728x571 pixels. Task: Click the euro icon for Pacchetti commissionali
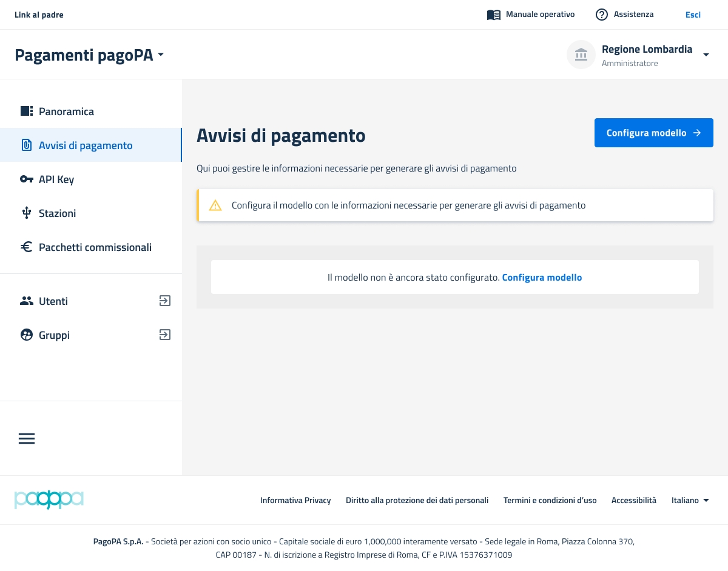click(x=27, y=247)
